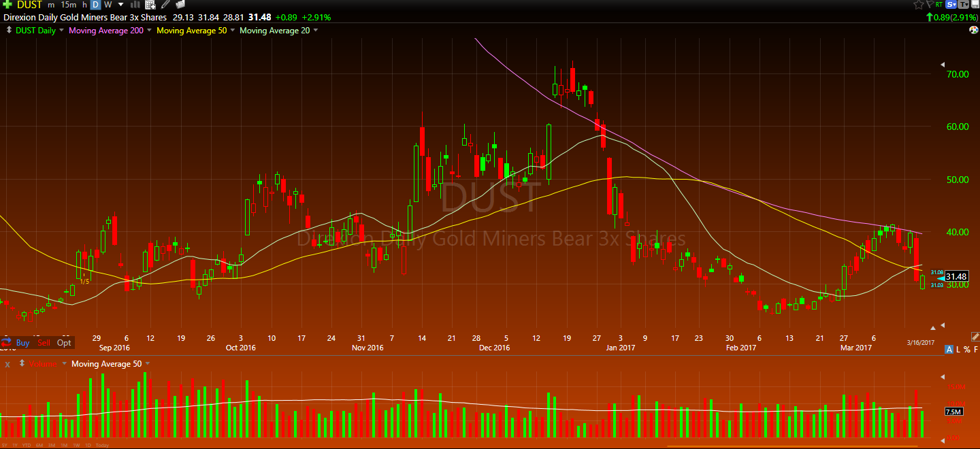
Task: Click the green plus add-symbol icon
Action: click(x=7, y=5)
